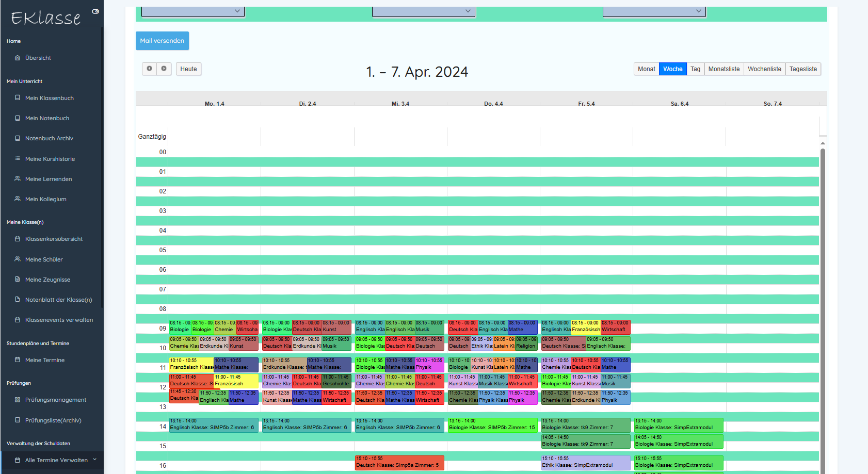Viewport: 868px width, 474px height.
Task: Switch to Monat view
Action: pyautogui.click(x=646, y=69)
